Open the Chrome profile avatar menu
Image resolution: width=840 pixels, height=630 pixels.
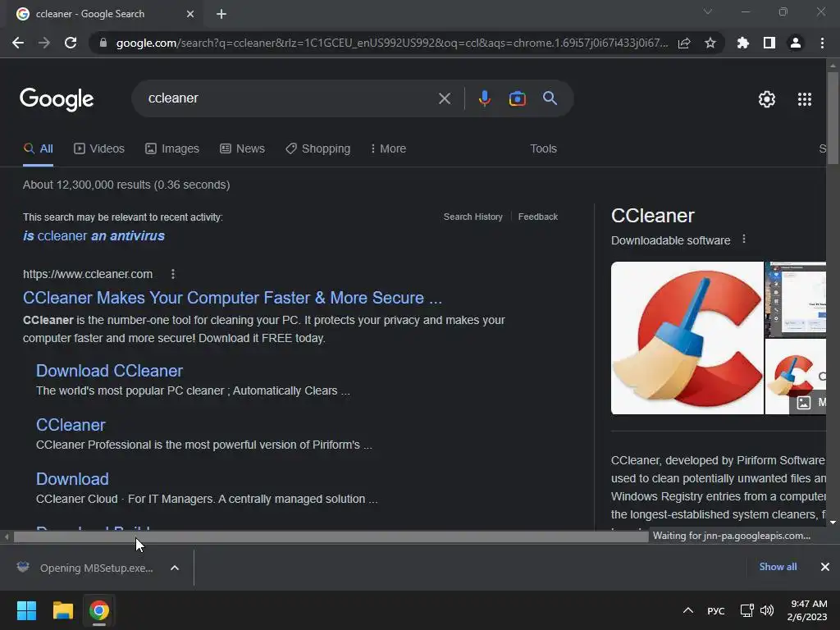click(796, 43)
